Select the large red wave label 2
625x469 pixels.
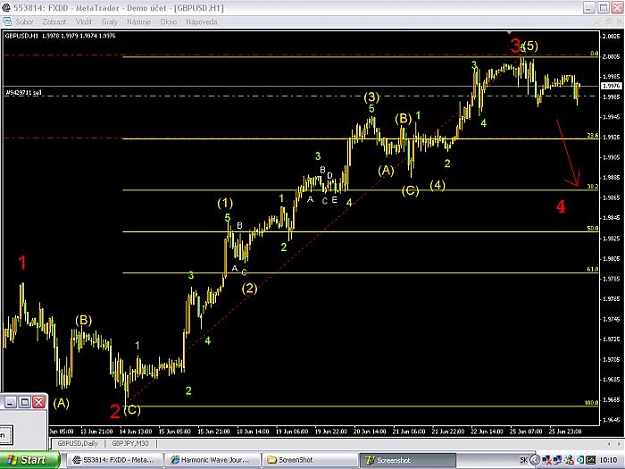coord(115,411)
